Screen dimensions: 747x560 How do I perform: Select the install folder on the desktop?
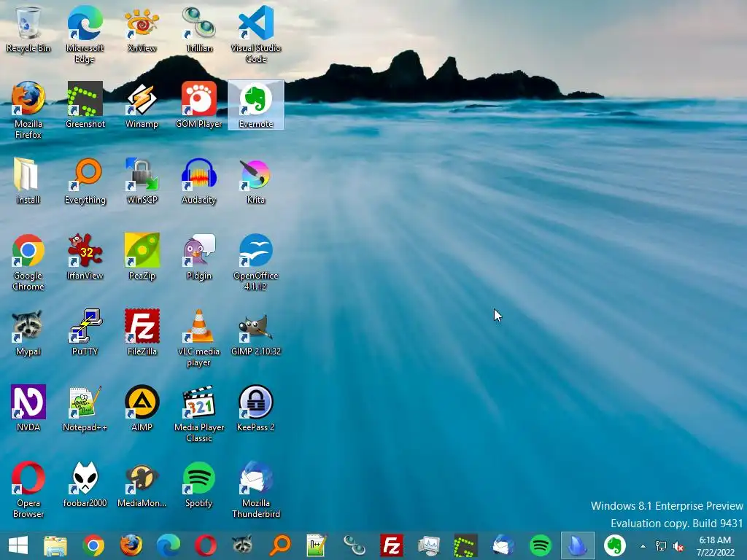pos(28,181)
